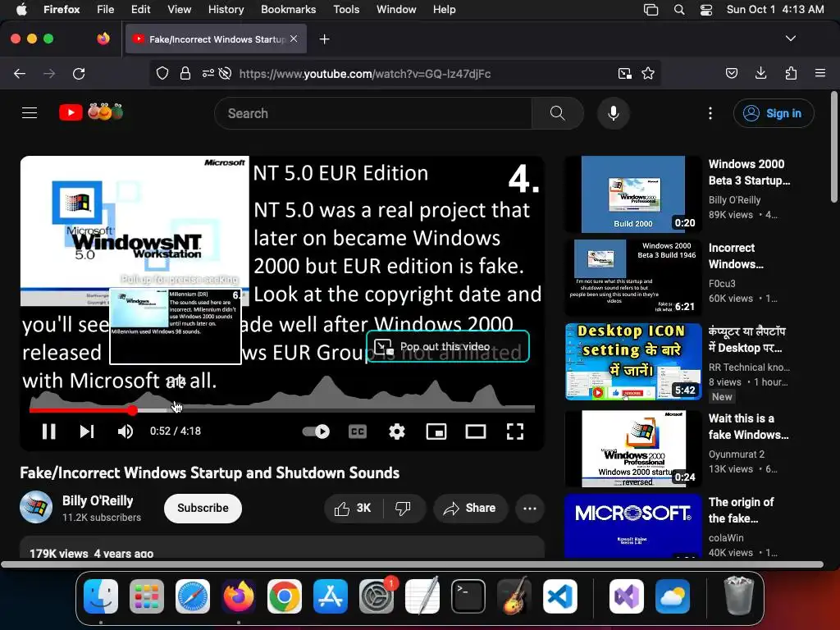Viewport: 840px width, 630px height.
Task: Open YouTube settings three-dot menu
Action: [x=710, y=113]
